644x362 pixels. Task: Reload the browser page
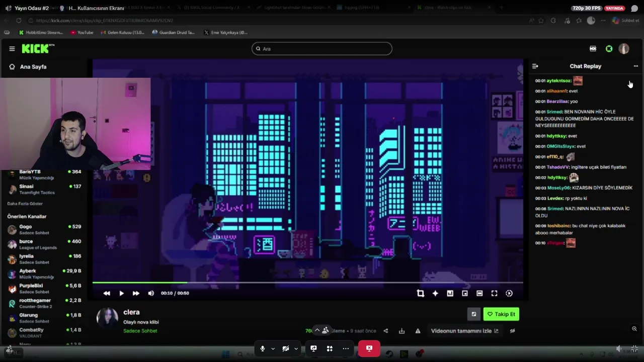pos(19,21)
